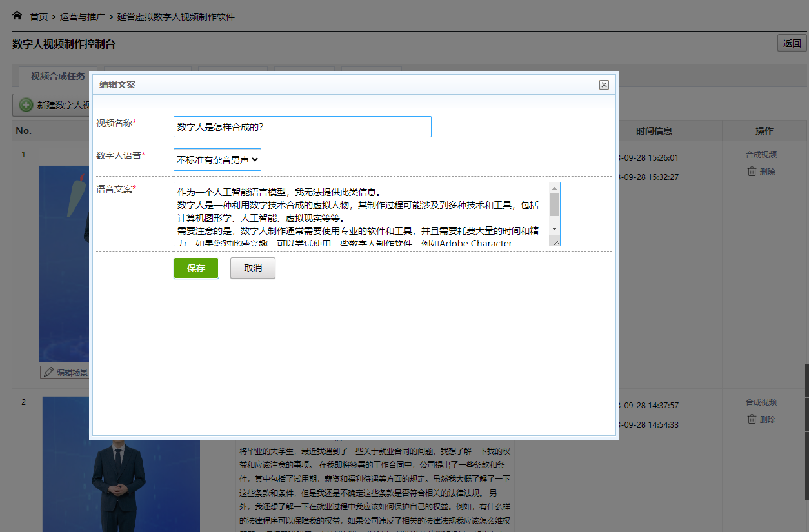Click the text area scrollbar down arrow
This screenshot has height=532, width=809.
click(554, 229)
